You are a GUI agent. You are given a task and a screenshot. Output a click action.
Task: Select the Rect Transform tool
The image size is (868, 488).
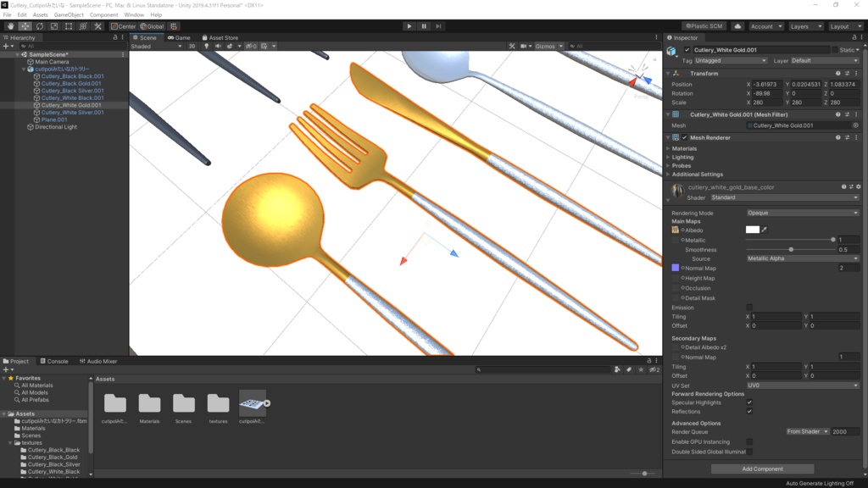point(68,26)
